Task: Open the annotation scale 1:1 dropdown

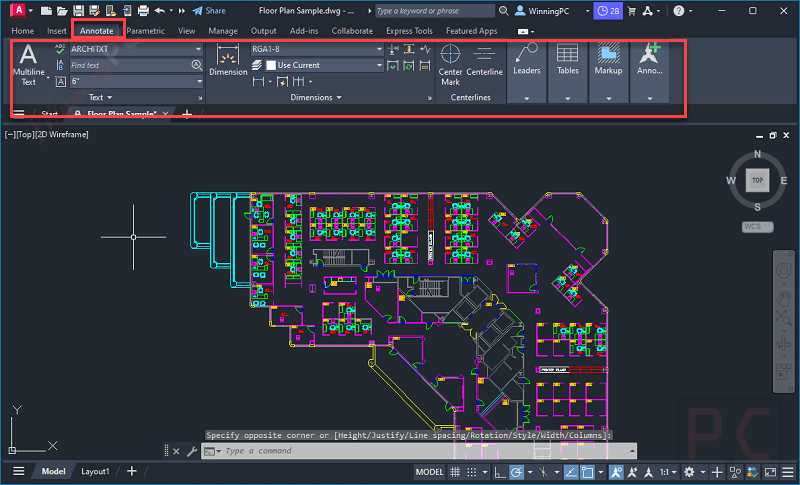Action: pyautogui.click(x=668, y=472)
